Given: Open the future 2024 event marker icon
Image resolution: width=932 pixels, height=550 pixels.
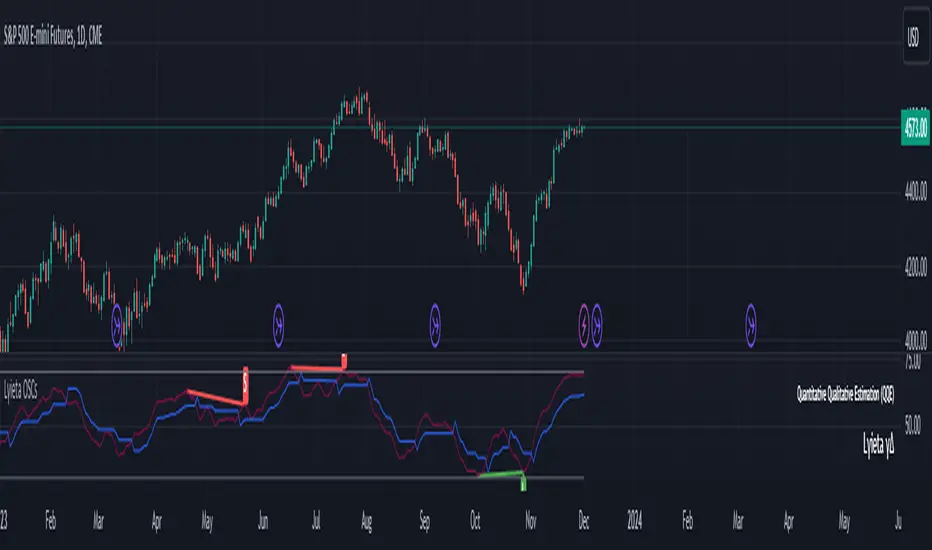Looking at the screenshot, I should coord(751,325).
